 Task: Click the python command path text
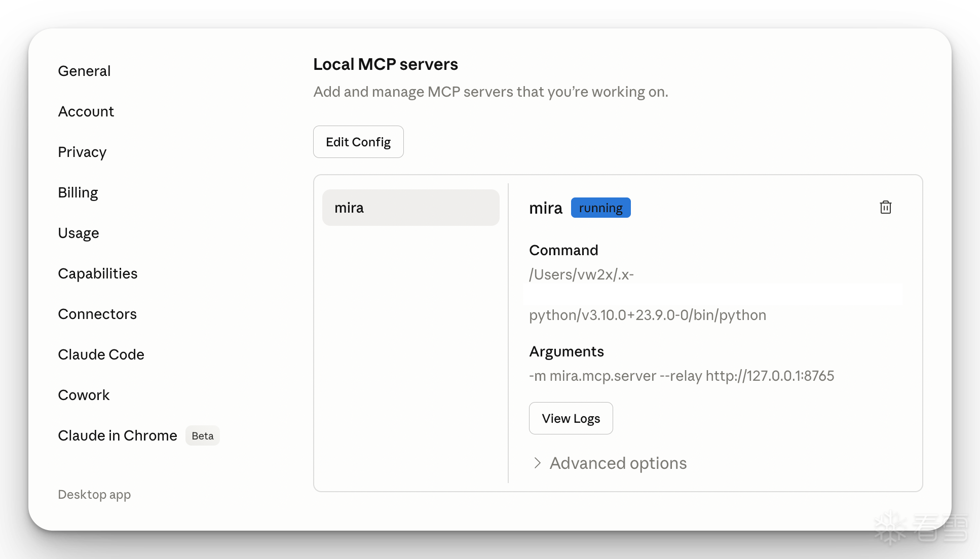[647, 315]
